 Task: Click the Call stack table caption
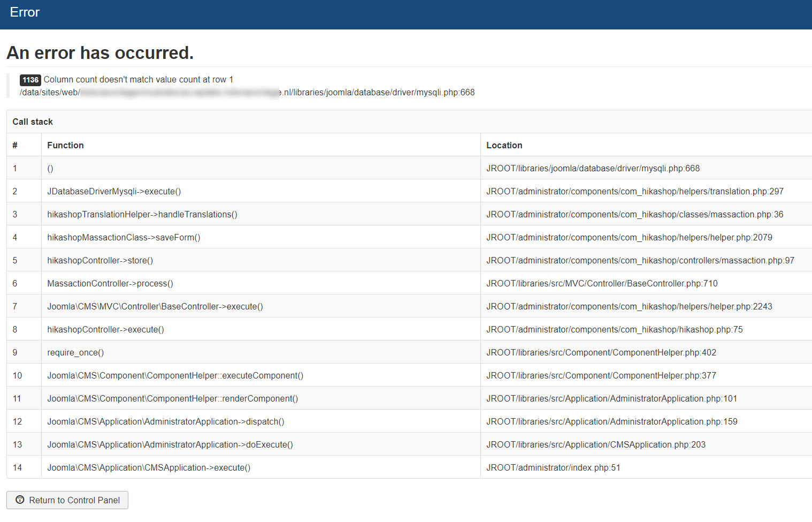[x=33, y=122]
